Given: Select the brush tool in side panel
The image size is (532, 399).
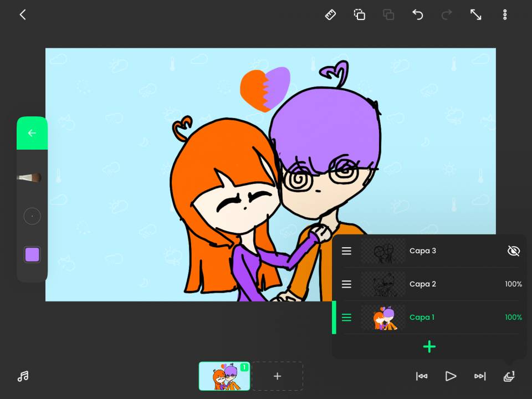Looking at the screenshot, I should point(32,178).
